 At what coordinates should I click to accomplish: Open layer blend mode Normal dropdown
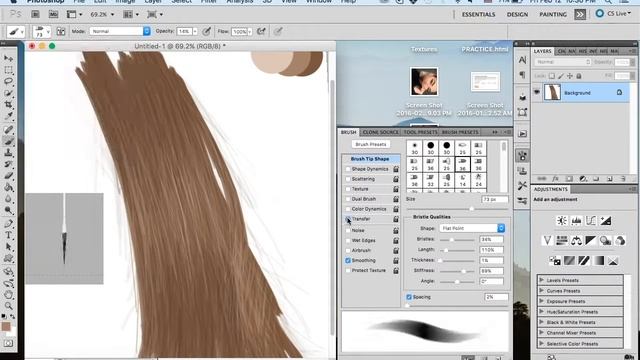click(563, 62)
